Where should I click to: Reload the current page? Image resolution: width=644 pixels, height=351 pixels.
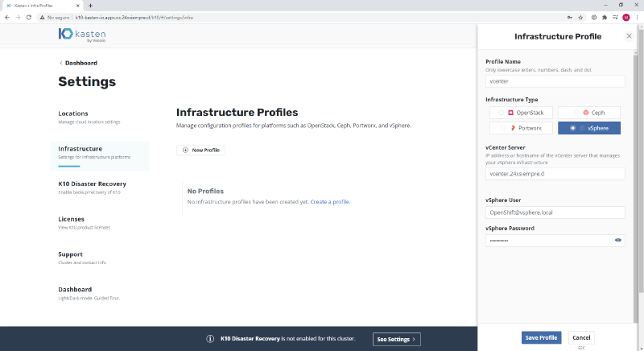[x=29, y=17]
